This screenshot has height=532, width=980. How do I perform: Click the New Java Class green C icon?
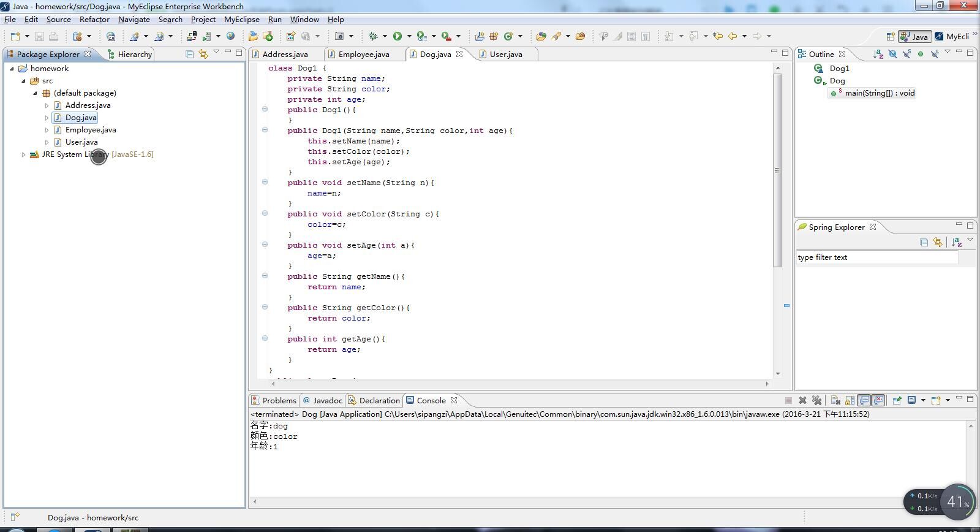508,36
